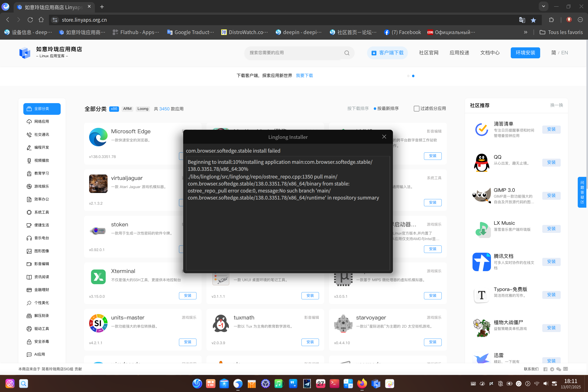Viewport: 588px width, 392px height.
Task: Toggle the Loong architecture filter
Action: pyautogui.click(x=143, y=109)
